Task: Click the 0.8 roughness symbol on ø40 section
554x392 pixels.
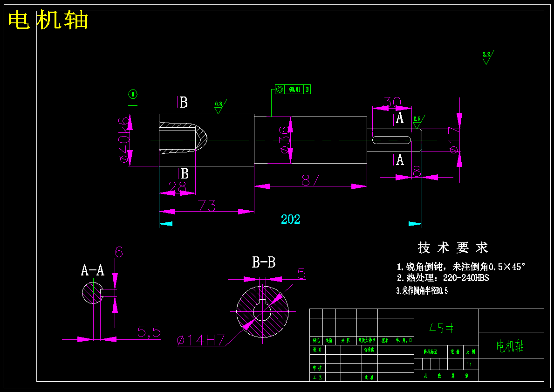Action: coord(220,107)
